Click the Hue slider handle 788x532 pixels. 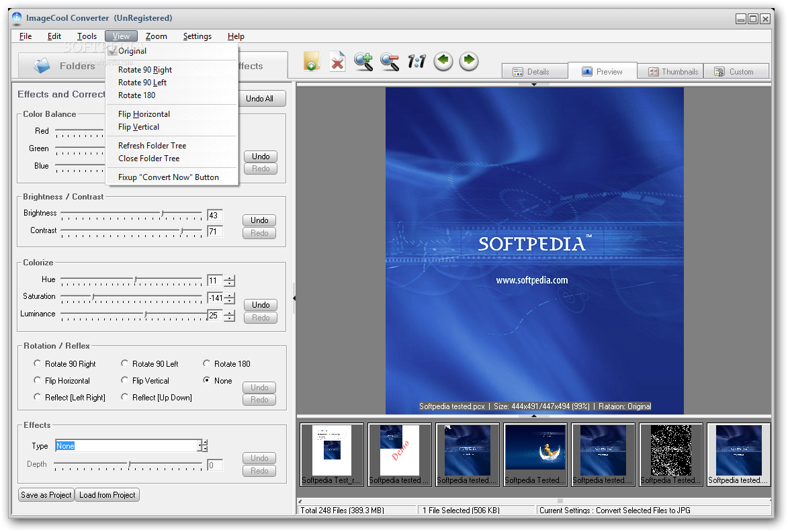pos(135,279)
